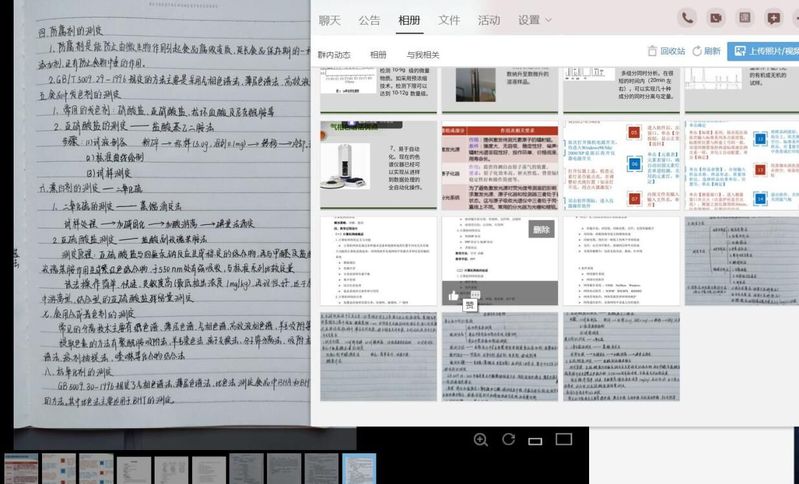Select the highlighted last filmstrip thumbnail
799x484 pixels.
pos(359,469)
